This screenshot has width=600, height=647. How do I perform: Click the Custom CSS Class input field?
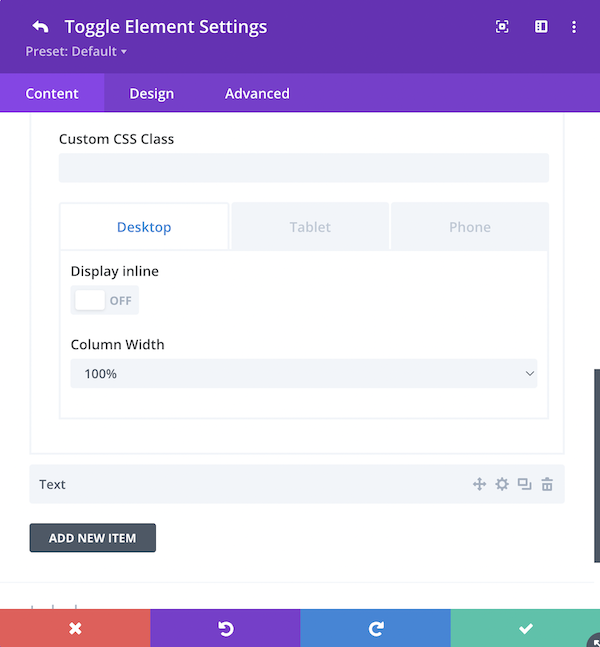click(x=304, y=168)
